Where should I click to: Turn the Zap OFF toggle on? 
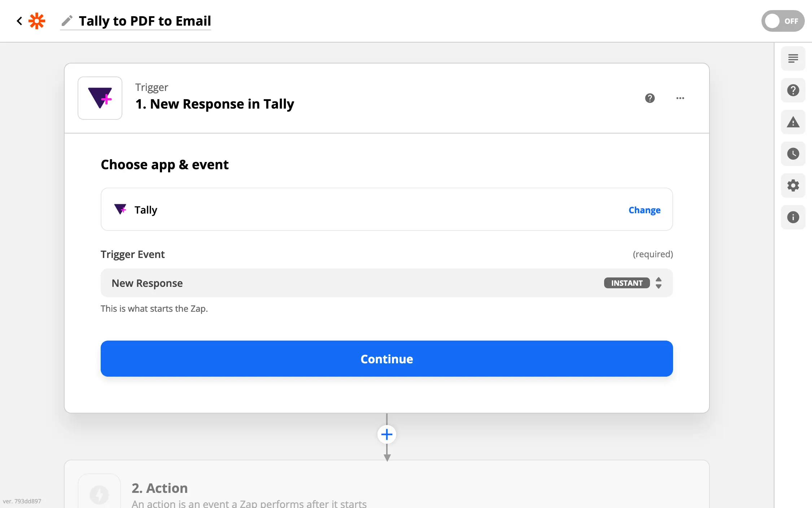click(782, 21)
